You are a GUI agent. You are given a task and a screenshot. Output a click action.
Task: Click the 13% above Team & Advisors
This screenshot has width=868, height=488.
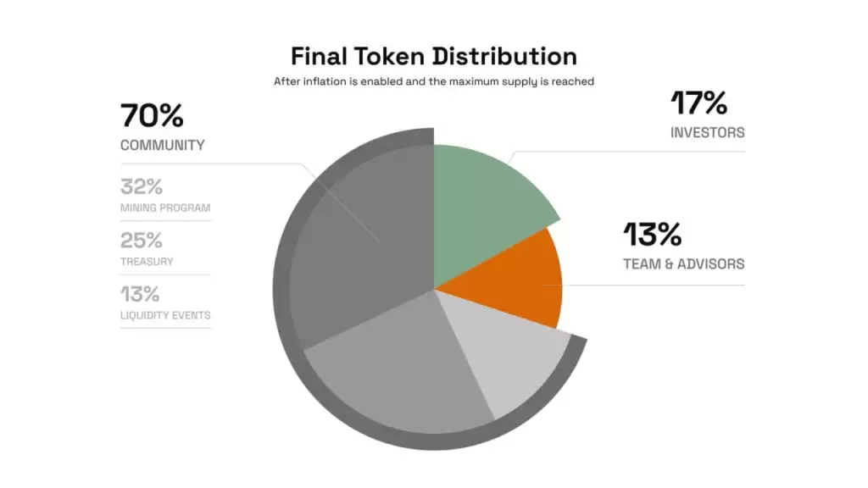[x=653, y=234]
